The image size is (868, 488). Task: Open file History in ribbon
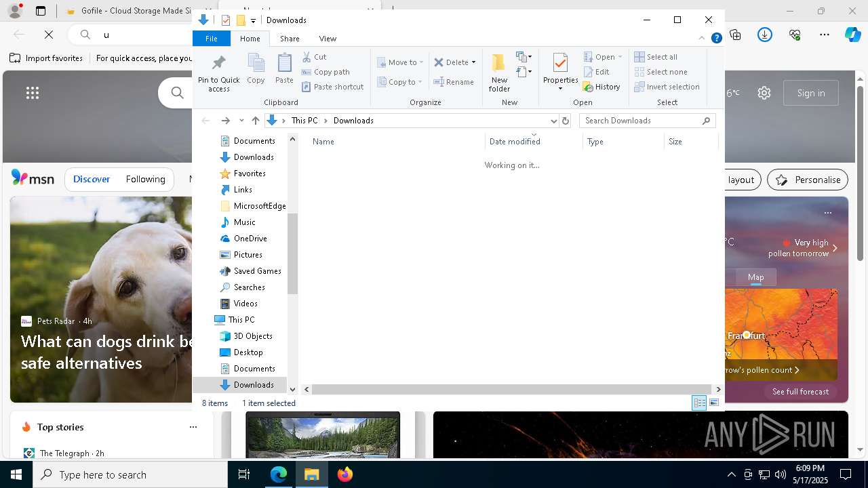(601, 87)
